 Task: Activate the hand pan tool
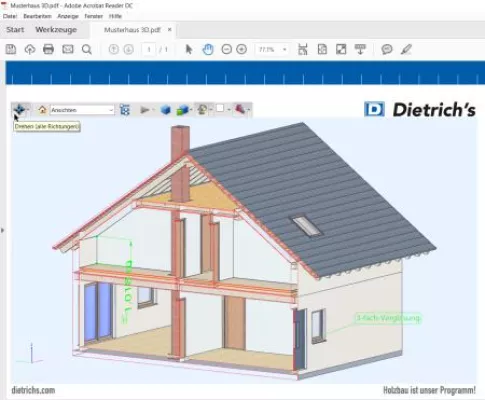208,49
